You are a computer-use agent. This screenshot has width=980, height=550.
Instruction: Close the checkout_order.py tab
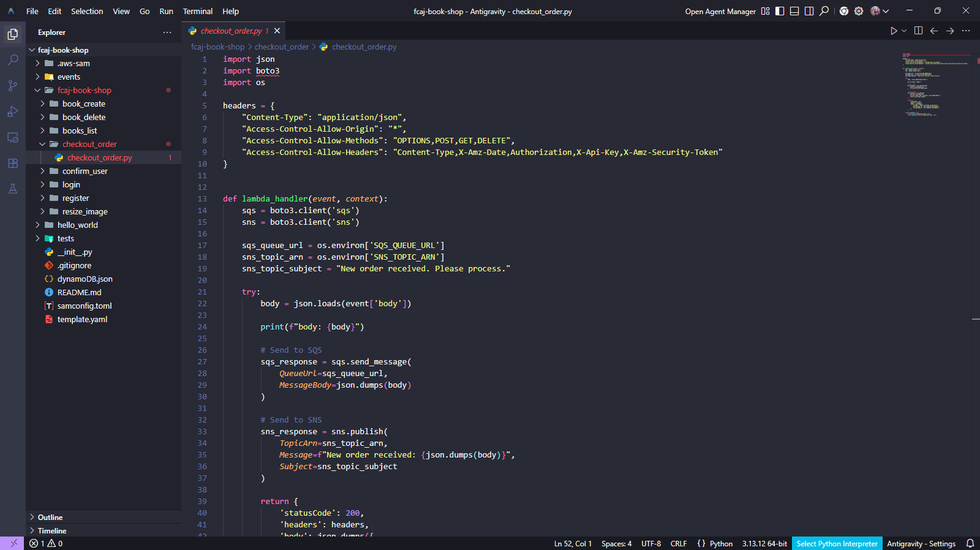pyautogui.click(x=277, y=31)
